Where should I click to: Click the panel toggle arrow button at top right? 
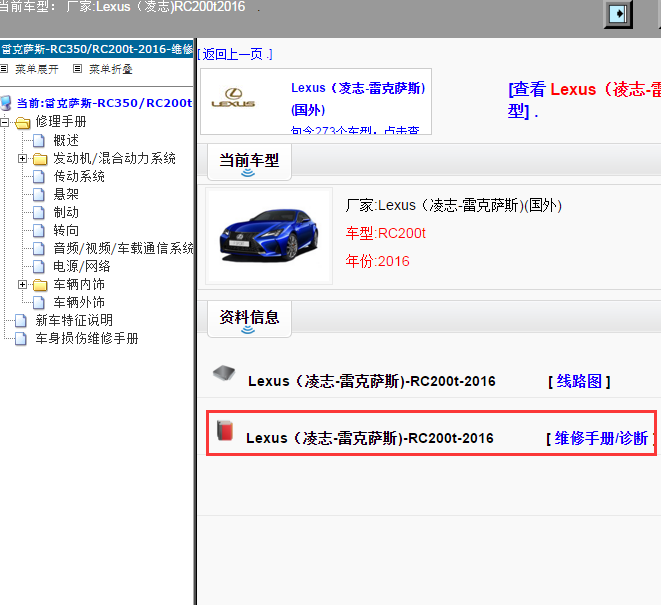pyautogui.click(x=618, y=14)
